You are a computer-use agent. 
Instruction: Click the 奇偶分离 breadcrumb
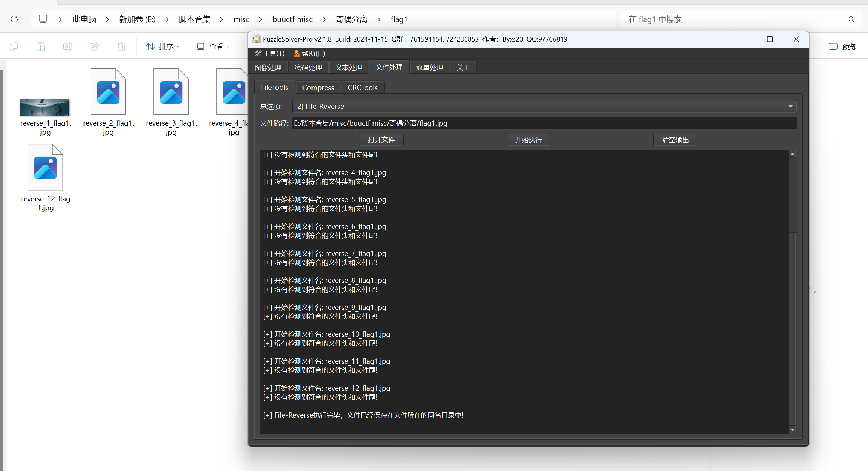[x=352, y=19]
